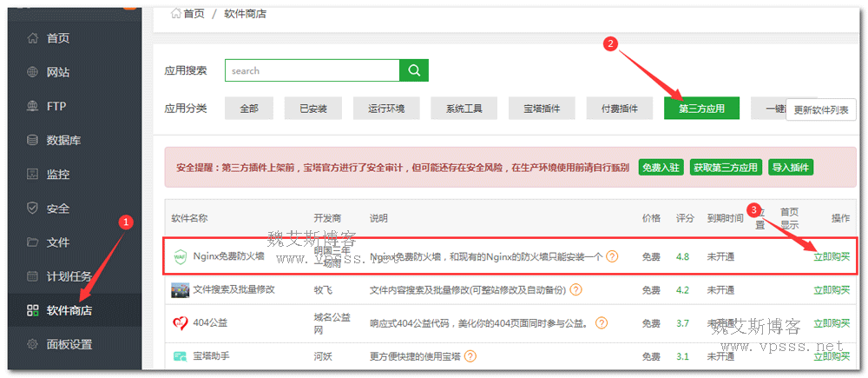Click the 软件商店 breadcrumb text
Screen dimensions: 868x378
tap(246, 14)
